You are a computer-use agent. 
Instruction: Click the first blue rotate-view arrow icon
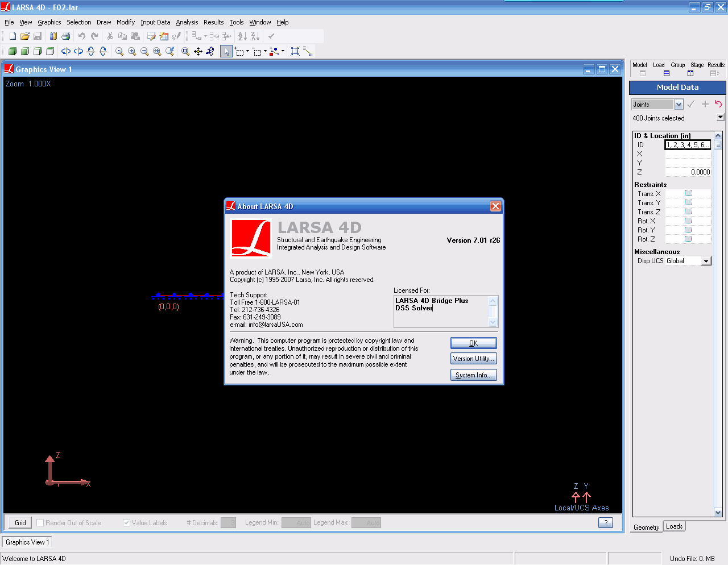pyautogui.click(x=66, y=51)
